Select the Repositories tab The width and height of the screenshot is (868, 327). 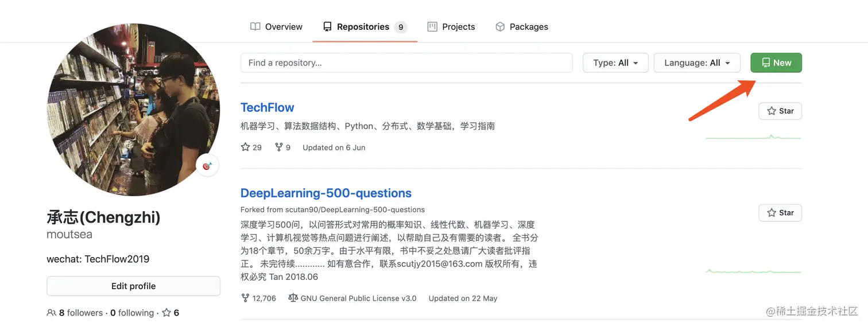365,26
